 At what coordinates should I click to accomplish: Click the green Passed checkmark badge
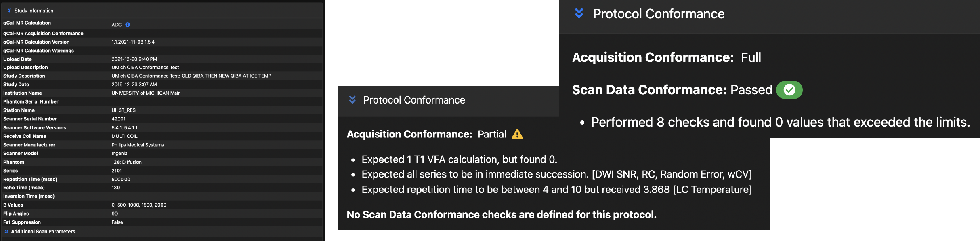[x=789, y=90]
